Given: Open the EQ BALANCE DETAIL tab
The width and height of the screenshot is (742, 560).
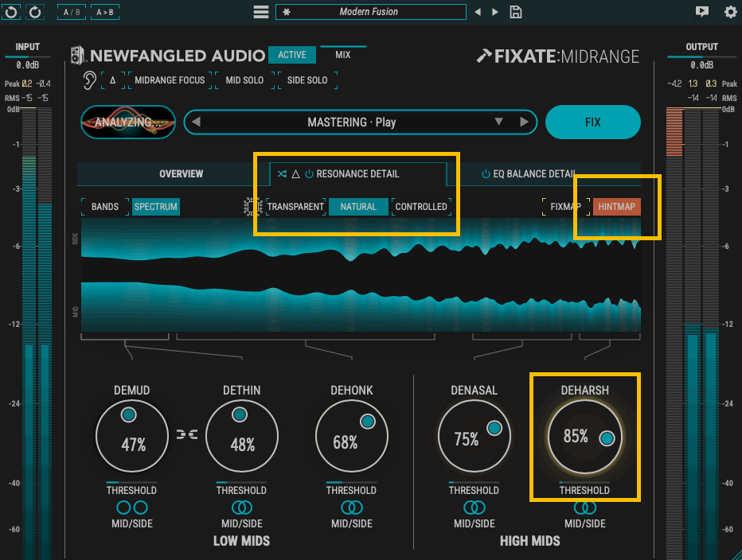Looking at the screenshot, I should [533, 174].
